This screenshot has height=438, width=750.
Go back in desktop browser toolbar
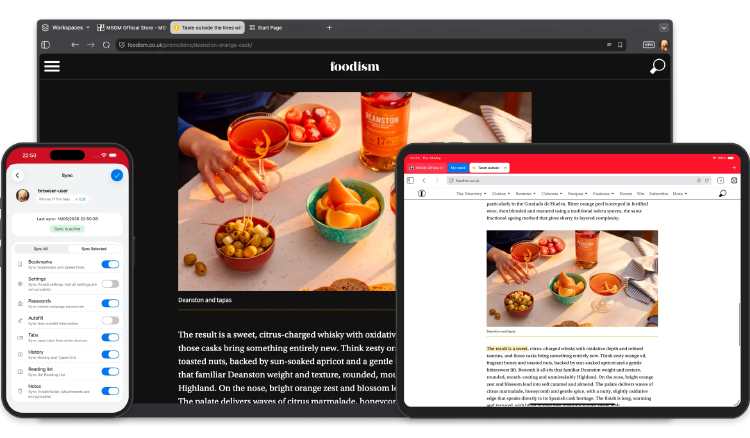coord(75,45)
